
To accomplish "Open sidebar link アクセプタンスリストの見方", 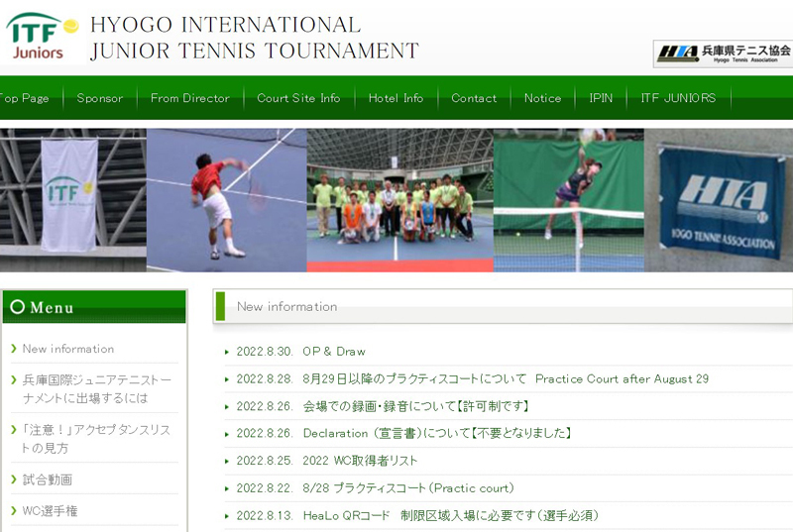I will click(95, 439).
